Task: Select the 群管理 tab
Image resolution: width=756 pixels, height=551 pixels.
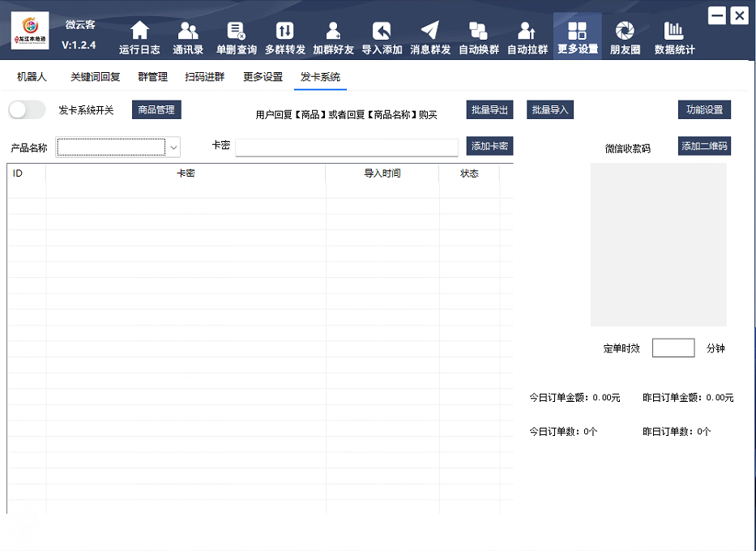Action: point(152,77)
